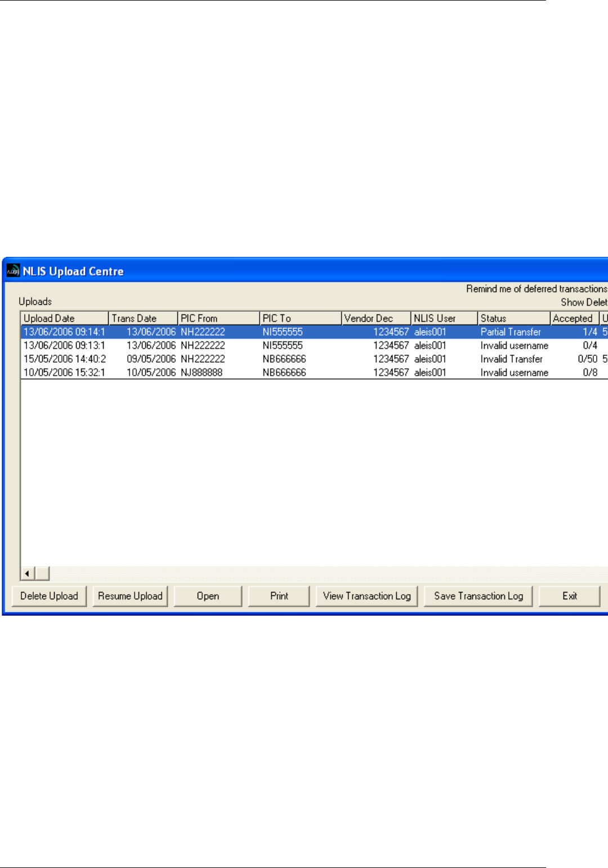
Task: Click Trans Date cell 10/05/2006
Action: pyautogui.click(x=151, y=372)
